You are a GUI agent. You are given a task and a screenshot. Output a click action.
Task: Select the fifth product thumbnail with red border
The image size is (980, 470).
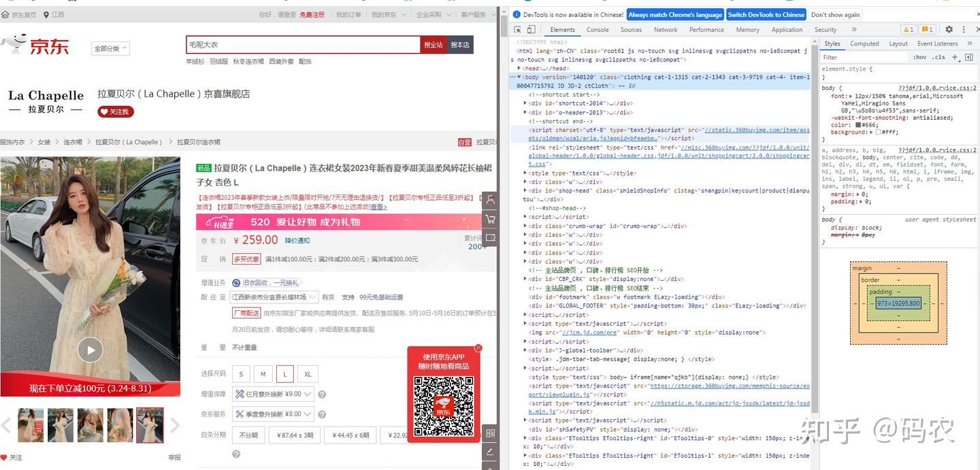150,426
